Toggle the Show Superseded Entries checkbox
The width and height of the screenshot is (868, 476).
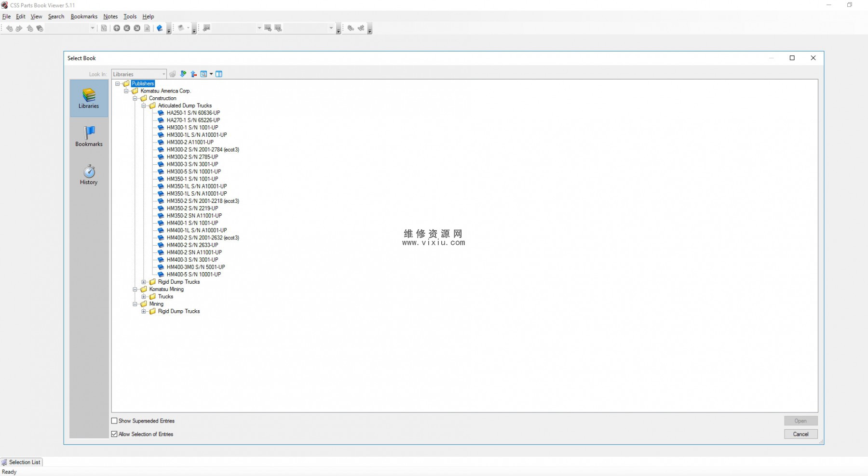tap(114, 421)
